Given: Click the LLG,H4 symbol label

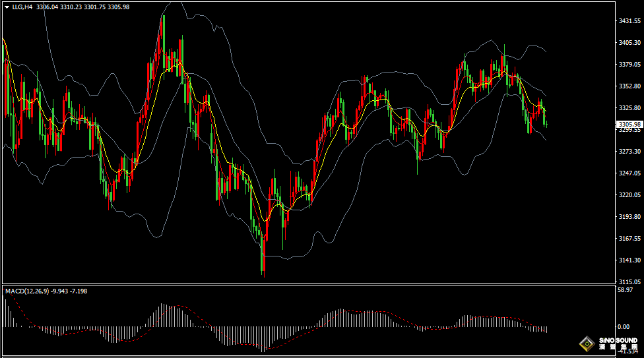Looking at the screenshot, I should [x=23, y=7].
